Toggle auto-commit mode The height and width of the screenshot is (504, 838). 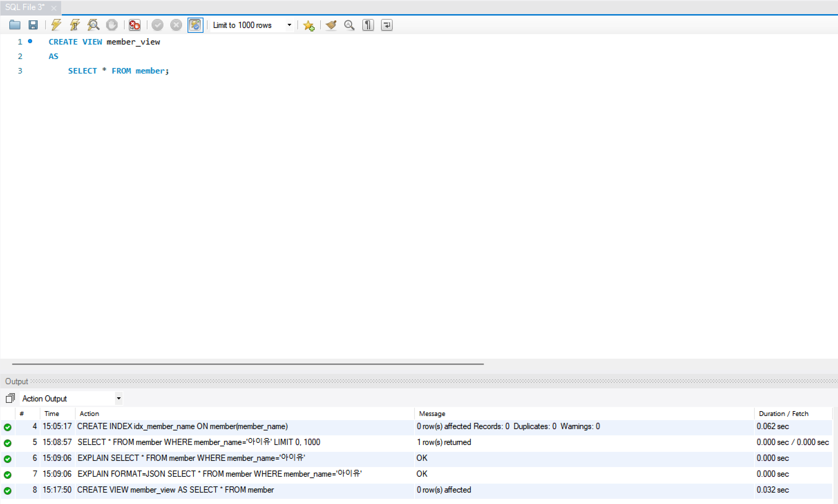click(195, 25)
